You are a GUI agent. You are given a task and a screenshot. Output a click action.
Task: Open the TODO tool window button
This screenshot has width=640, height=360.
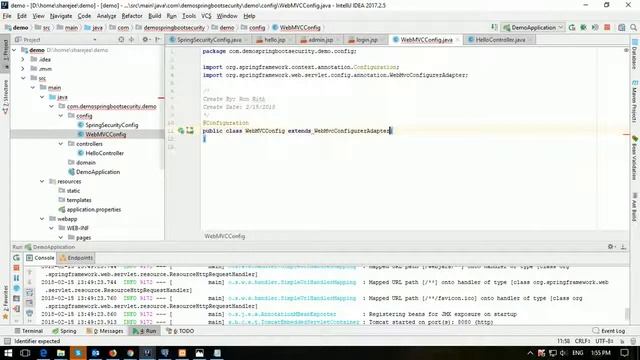pyautogui.click(x=180, y=331)
